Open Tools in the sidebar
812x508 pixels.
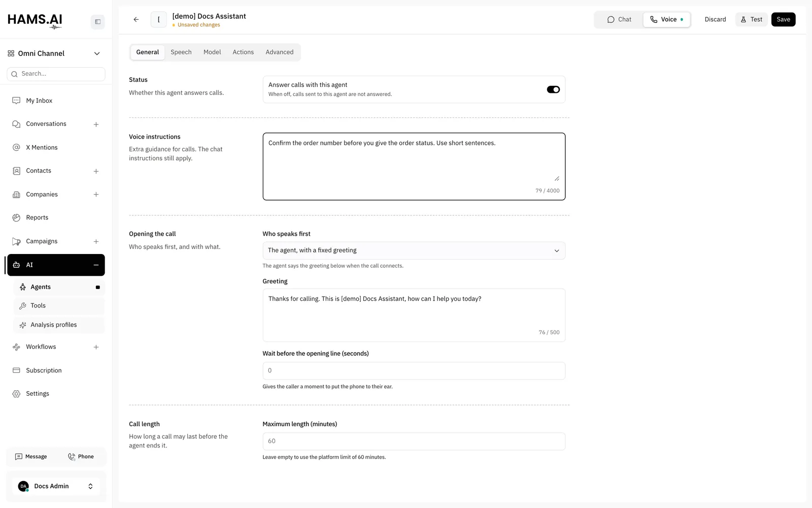click(59, 306)
